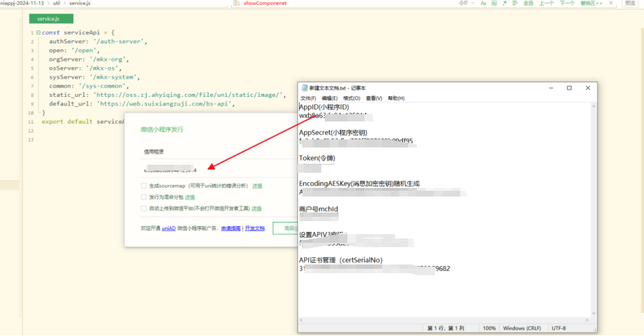Select the service.js editor tab
This screenshot has width=644, height=336.
click(51, 19)
